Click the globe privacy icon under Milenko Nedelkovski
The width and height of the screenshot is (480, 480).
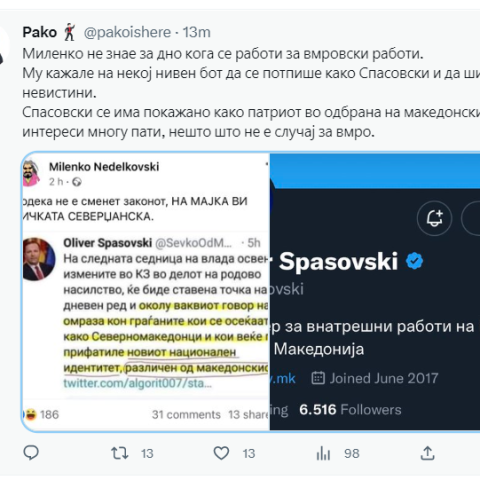pos(77,182)
